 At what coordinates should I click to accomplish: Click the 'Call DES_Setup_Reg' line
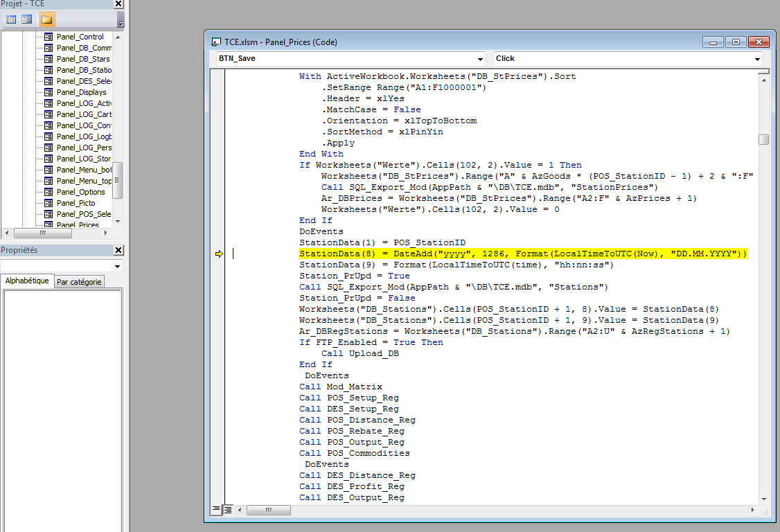point(348,409)
